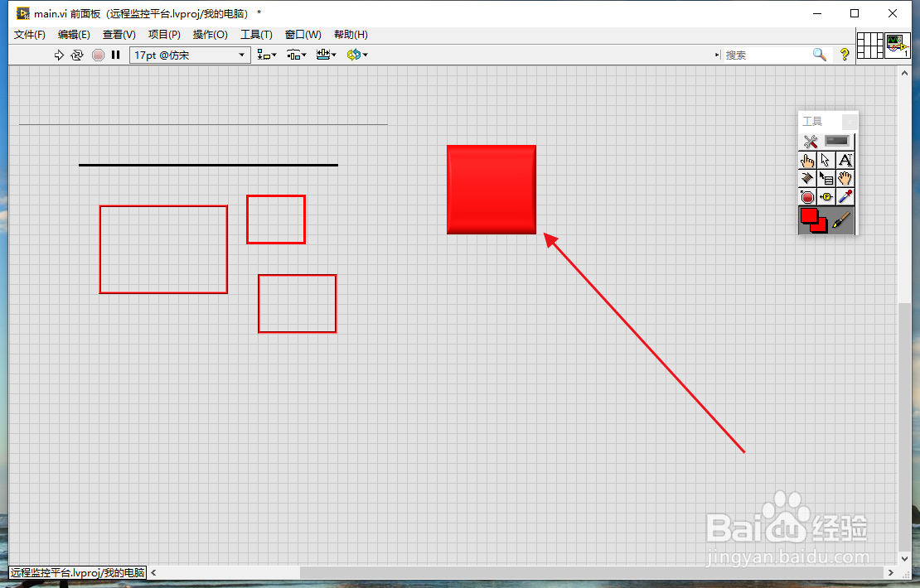Open the Distribute Objects dropdown
920x588 pixels.
[x=296, y=55]
